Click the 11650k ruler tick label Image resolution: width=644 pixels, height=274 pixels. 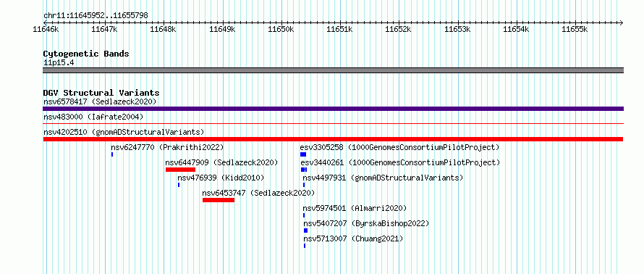pos(281,30)
